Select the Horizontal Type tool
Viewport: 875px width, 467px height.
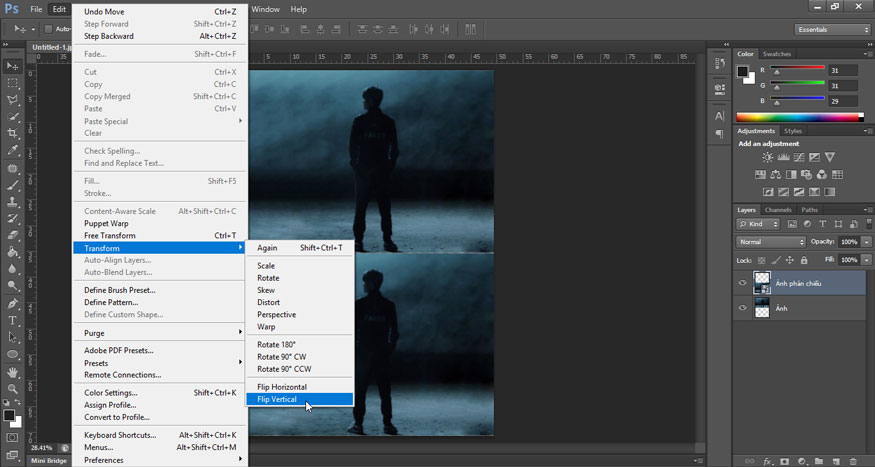(12, 320)
